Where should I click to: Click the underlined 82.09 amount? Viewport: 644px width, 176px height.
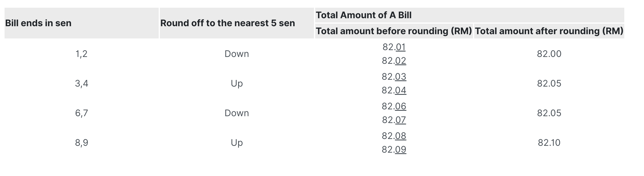point(394,150)
